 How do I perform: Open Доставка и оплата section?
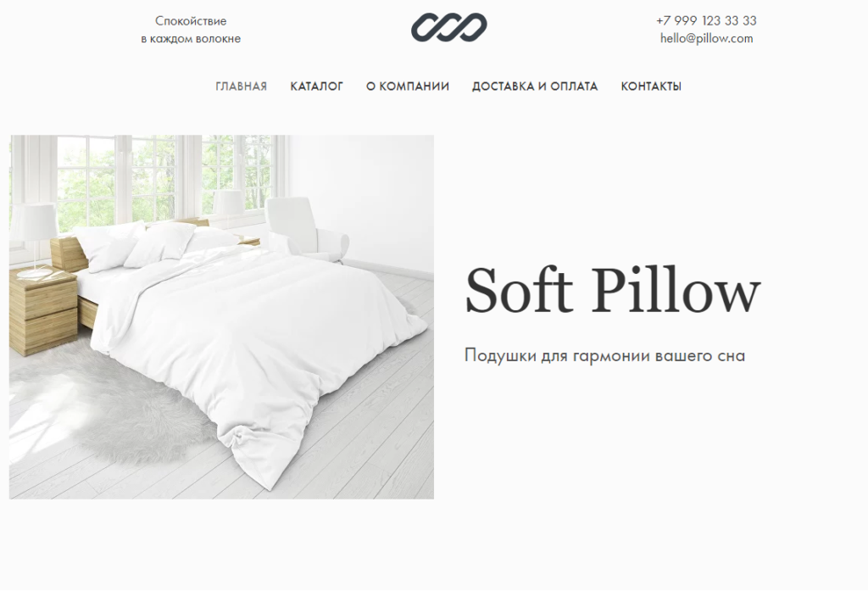pos(535,86)
